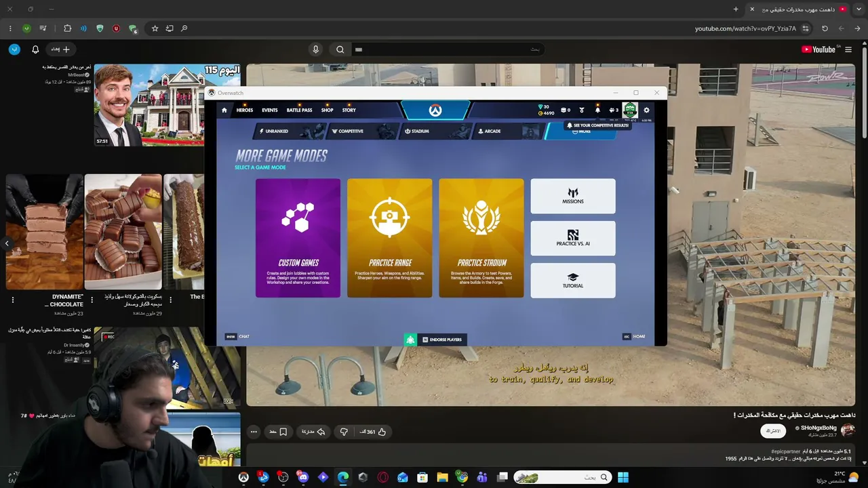
Task: Open Overwatch chat
Action: click(x=238, y=336)
